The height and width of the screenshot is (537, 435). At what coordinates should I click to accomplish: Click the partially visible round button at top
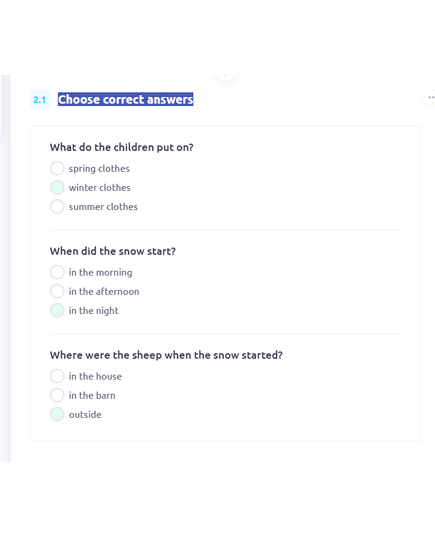225,76
